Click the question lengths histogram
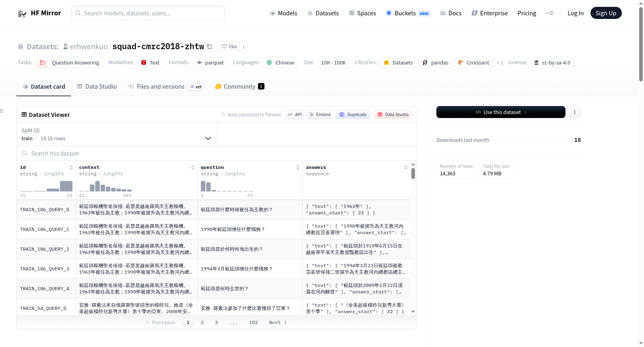 (227, 186)
